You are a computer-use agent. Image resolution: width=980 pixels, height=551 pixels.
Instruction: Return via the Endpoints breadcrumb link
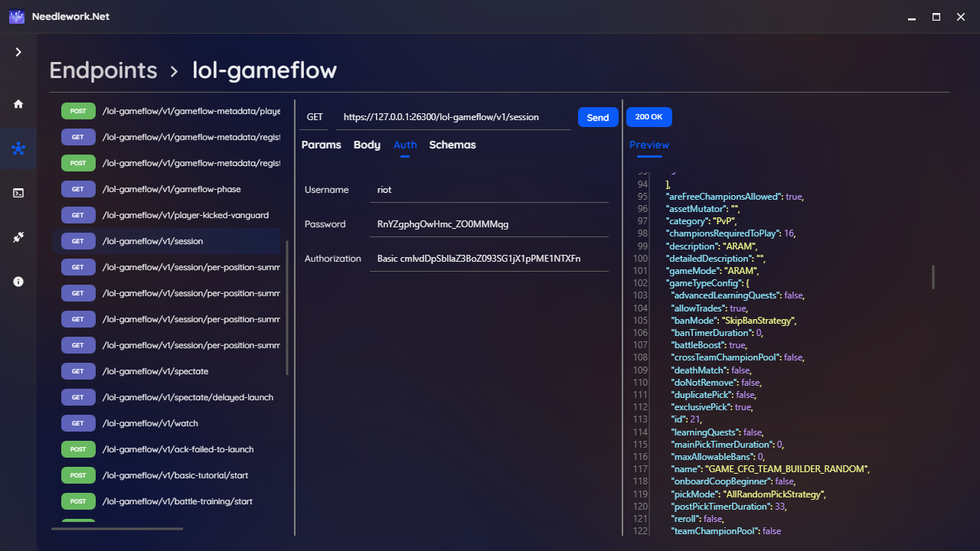point(103,70)
